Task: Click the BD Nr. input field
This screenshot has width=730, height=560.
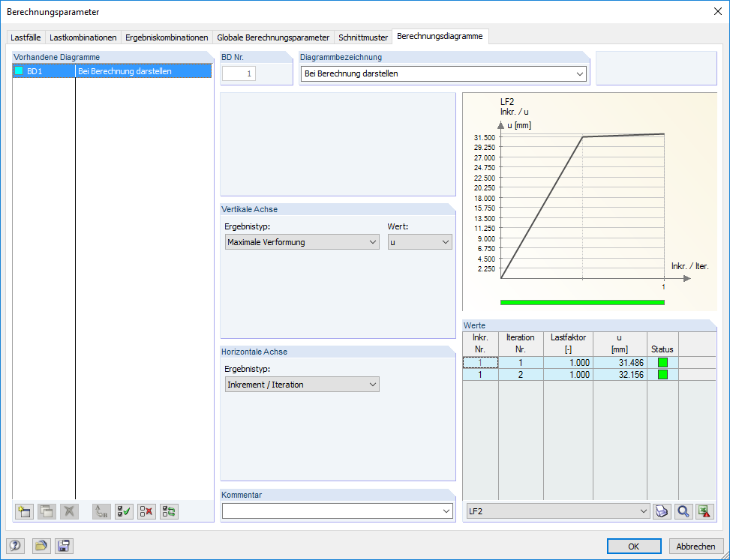Action: (x=239, y=73)
